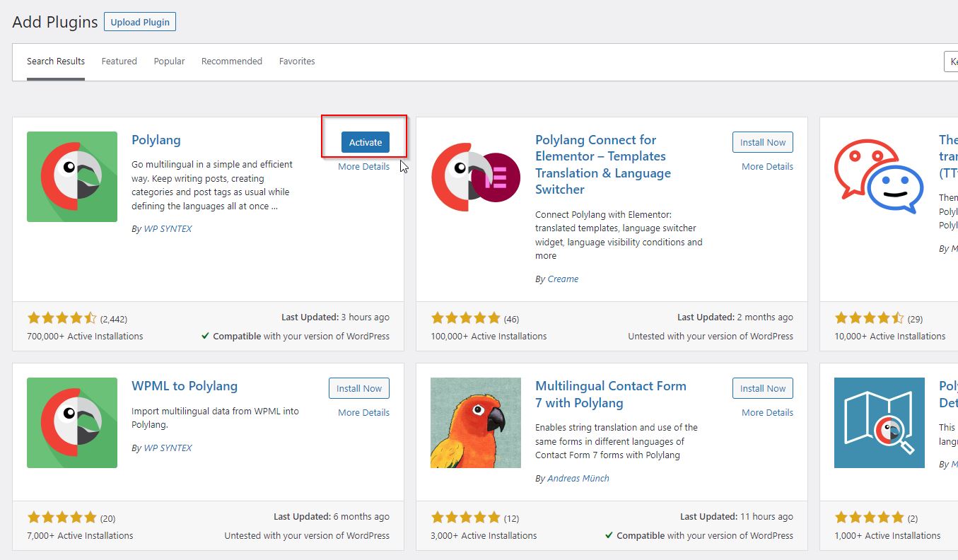Open Polylang Connect for Elementor title link
This screenshot has height=560, width=958.
tap(603, 165)
